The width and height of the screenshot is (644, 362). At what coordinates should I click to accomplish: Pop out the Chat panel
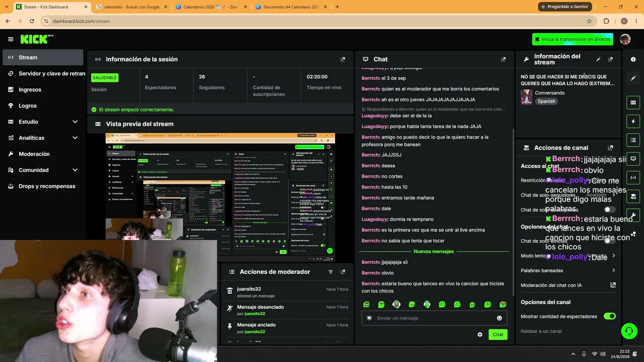coord(503,59)
